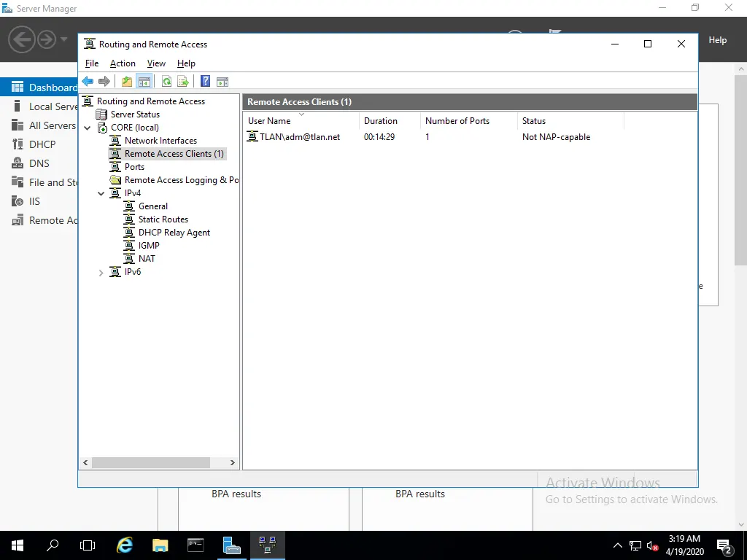Toggle the Show/Hide Console Tree toolbar icon

tap(144, 82)
